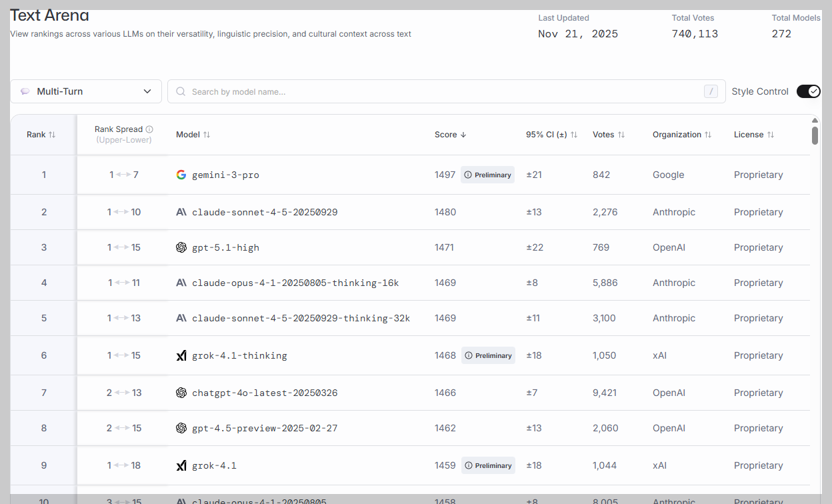832x504 pixels.
Task: Click OpenAI logo beside gpt-4.5-preview-2025-02-27
Action: coord(181,428)
